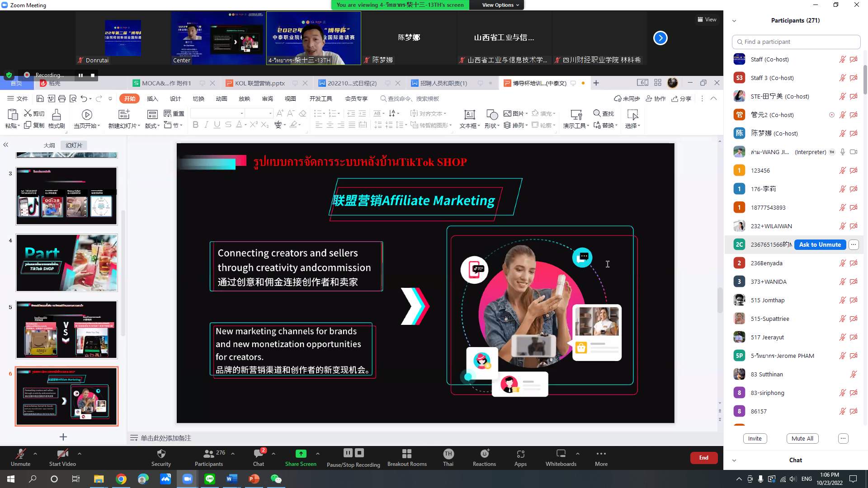Click the Mute All button
868x488 pixels.
802,438
